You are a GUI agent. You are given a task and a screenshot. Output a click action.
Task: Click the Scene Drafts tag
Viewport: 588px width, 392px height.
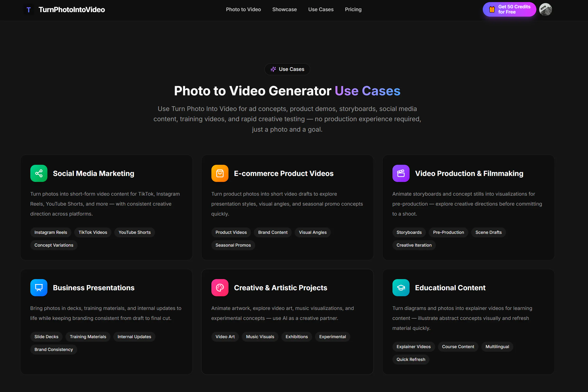coord(489,232)
